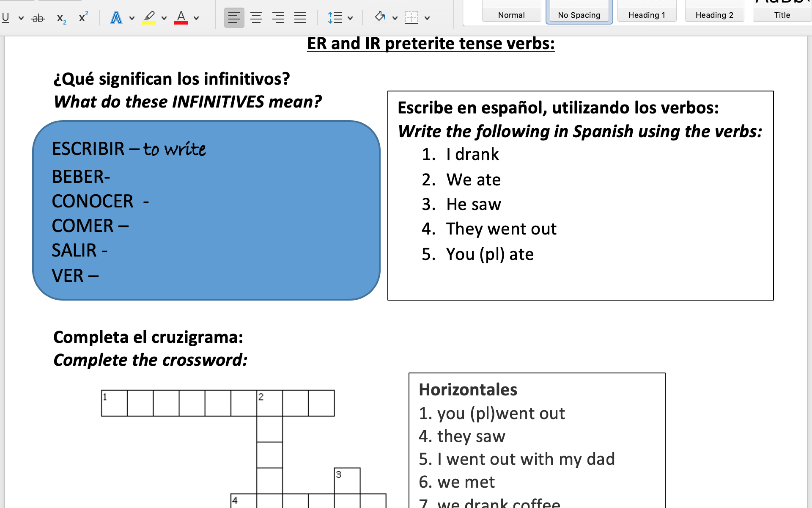
Task: Align text left
Action: tap(234, 18)
